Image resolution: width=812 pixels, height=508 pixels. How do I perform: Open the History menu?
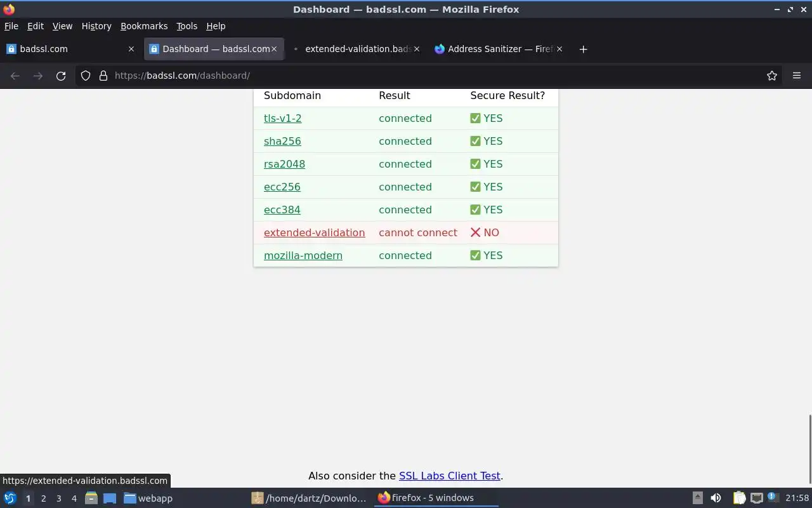[x=96, y=26]
